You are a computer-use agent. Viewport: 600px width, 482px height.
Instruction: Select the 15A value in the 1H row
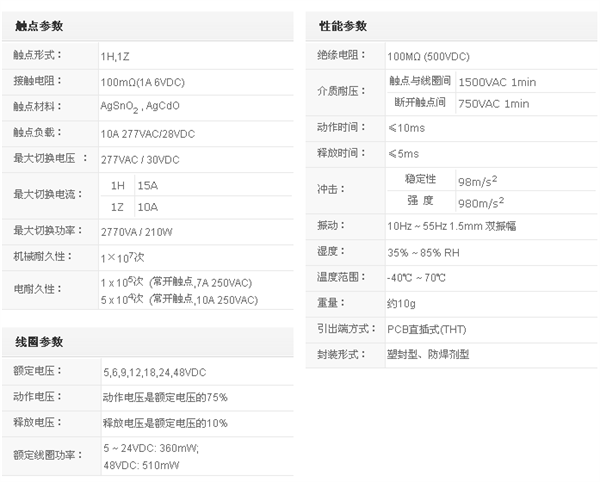coord(147,186)
